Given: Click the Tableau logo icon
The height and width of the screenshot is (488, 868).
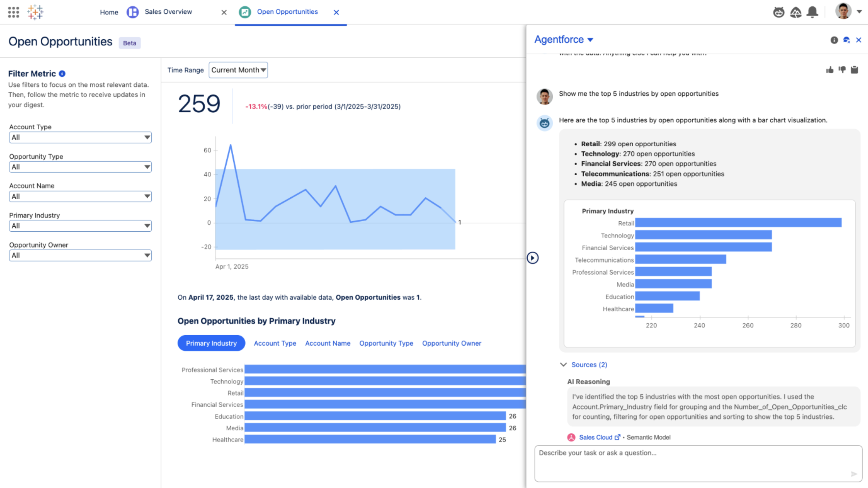Looking at the screenshot, I should 35,12.
